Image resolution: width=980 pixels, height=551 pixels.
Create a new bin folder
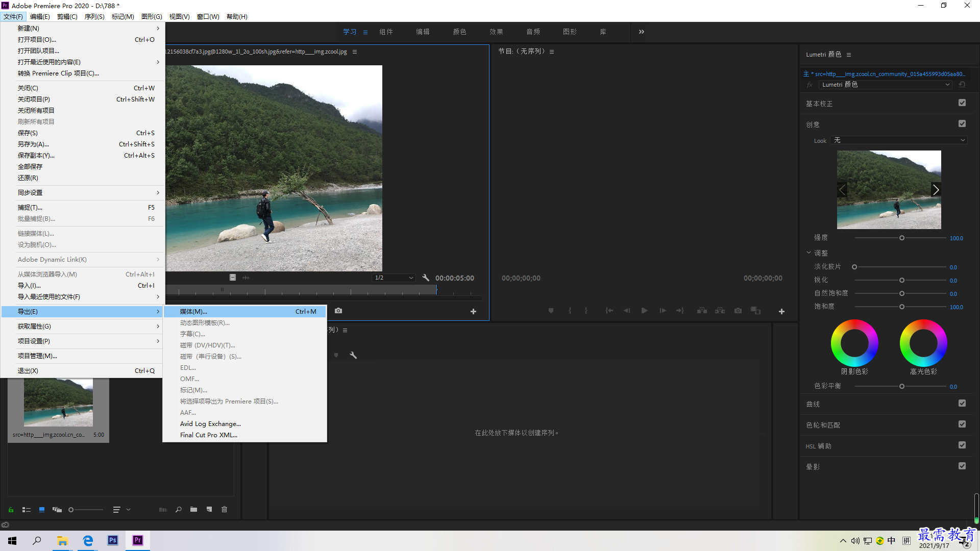click(194, 510)
